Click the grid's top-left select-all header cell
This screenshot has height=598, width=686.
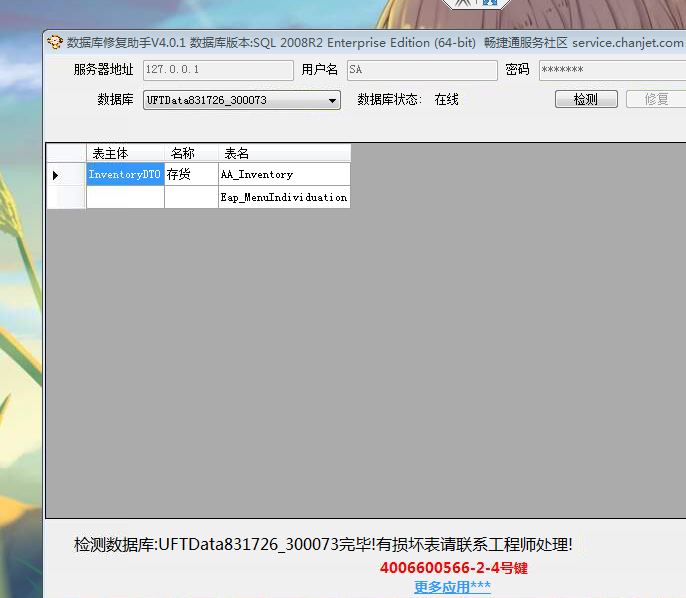(66, 153)
